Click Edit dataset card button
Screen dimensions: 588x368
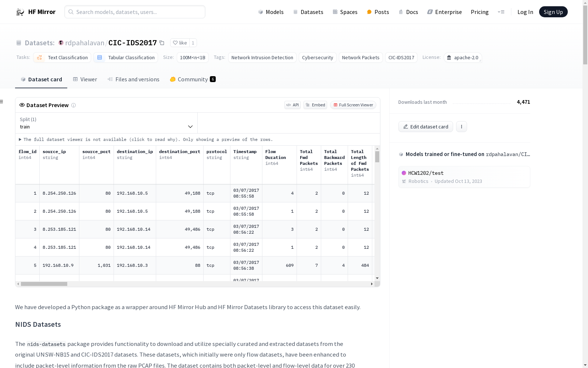pyautogui.click(x=426, y=127)
